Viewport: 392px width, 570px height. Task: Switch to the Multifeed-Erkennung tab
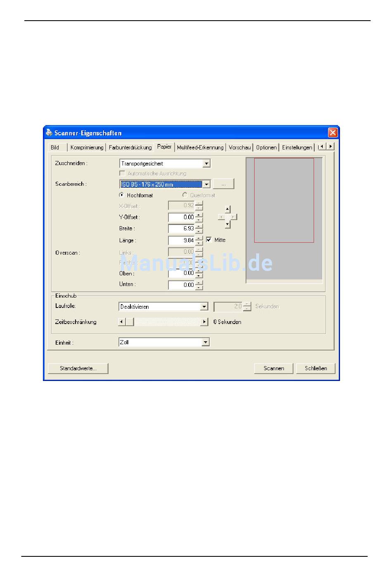pyautogui.click(x=200, y=147)
